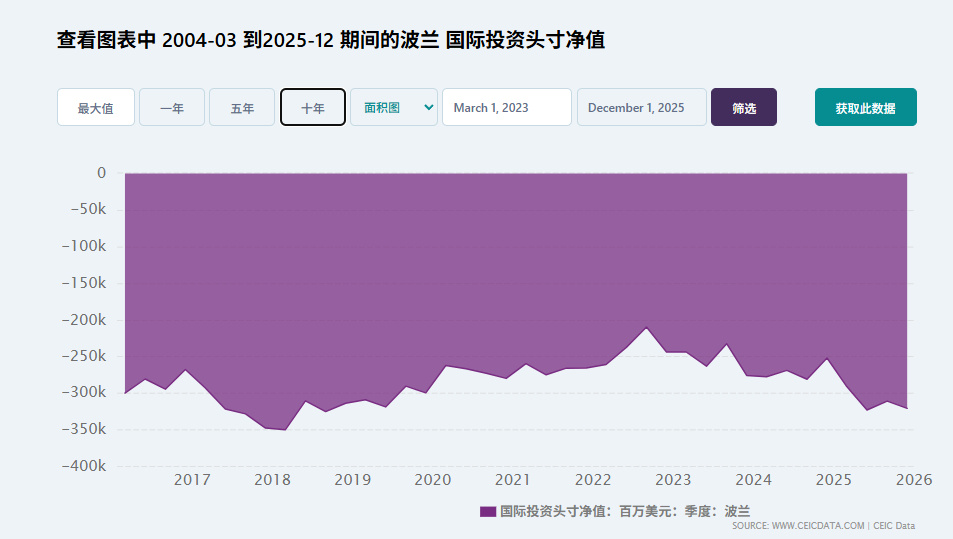Click the 获取此数据 button
The image size is (953, 539).
pos(865,108)
